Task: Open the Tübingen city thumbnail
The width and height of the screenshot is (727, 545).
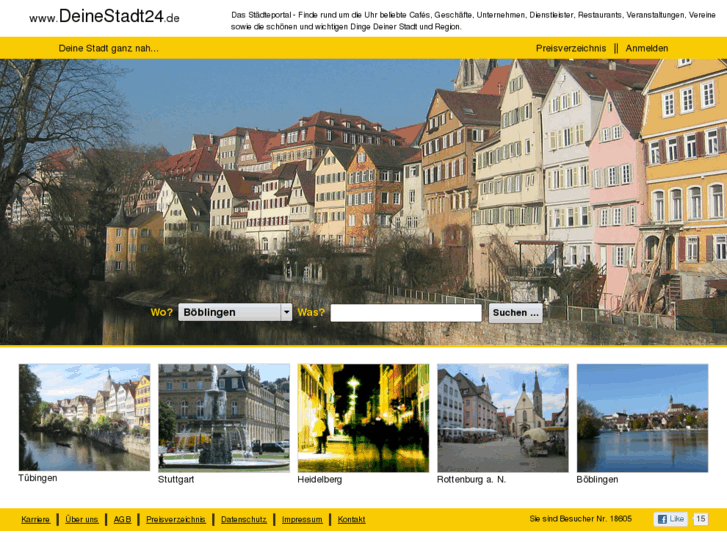Action: (x=84, y=417)
